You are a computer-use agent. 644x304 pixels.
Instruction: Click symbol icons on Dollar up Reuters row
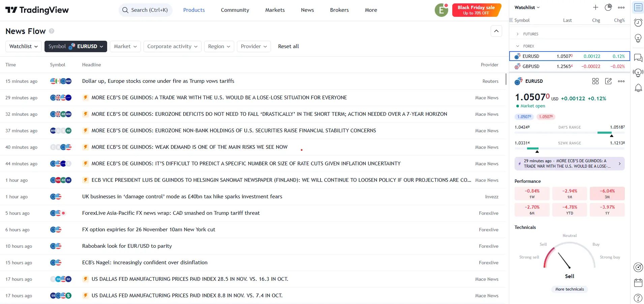point(61,81)
